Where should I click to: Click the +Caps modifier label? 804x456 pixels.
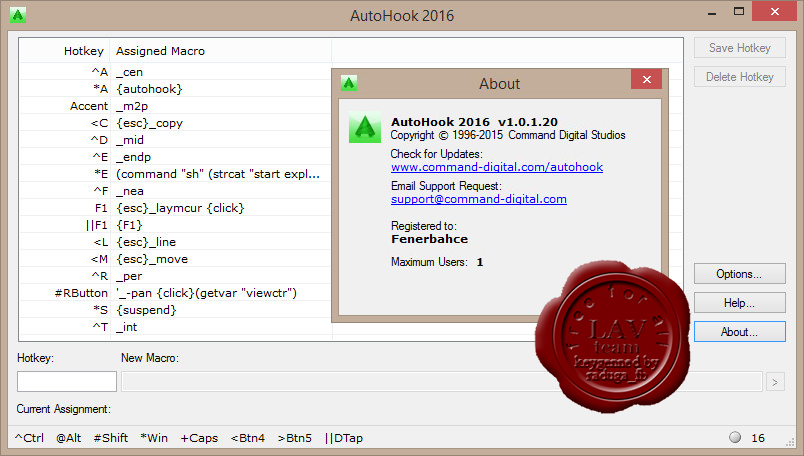(199, 438)
